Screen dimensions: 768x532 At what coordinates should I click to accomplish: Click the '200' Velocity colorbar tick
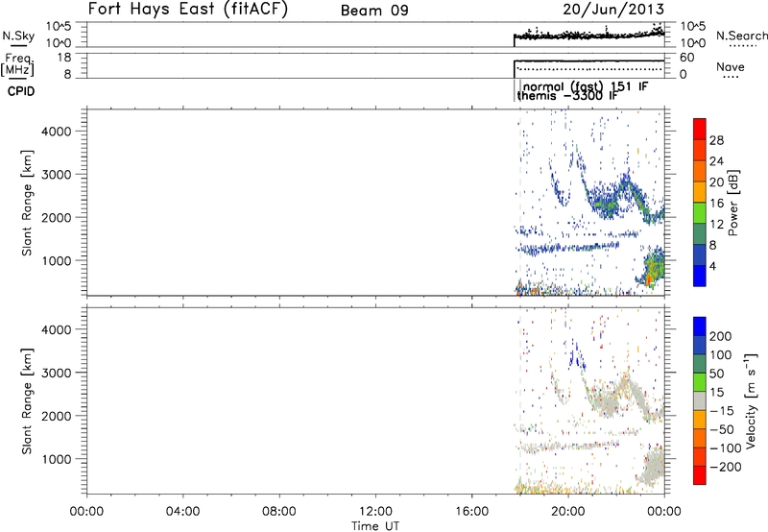[x=720, y=336]
